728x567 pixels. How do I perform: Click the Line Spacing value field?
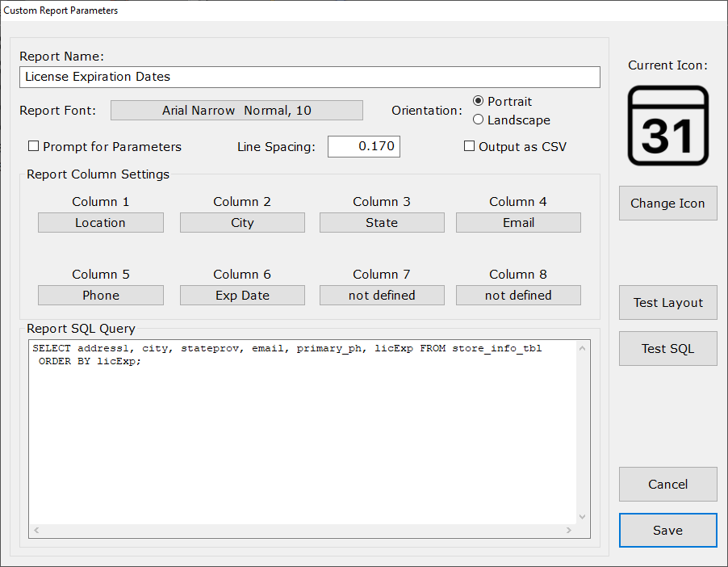point(363,146)
